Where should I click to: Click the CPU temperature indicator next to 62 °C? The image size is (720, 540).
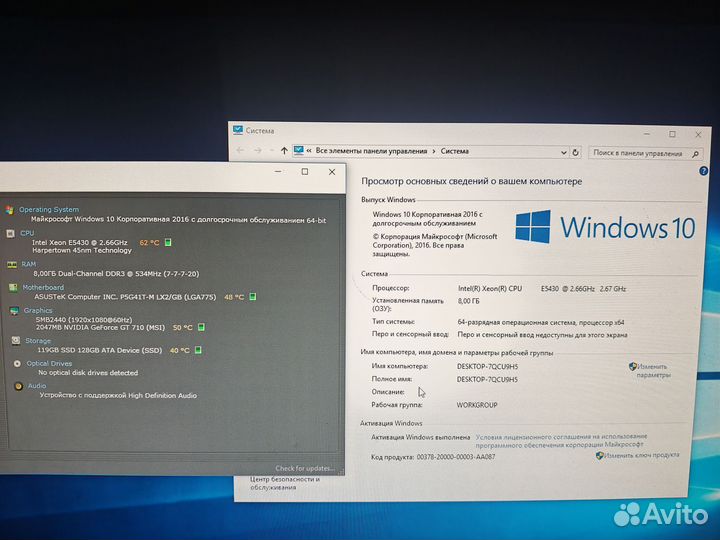click(168, 242)
